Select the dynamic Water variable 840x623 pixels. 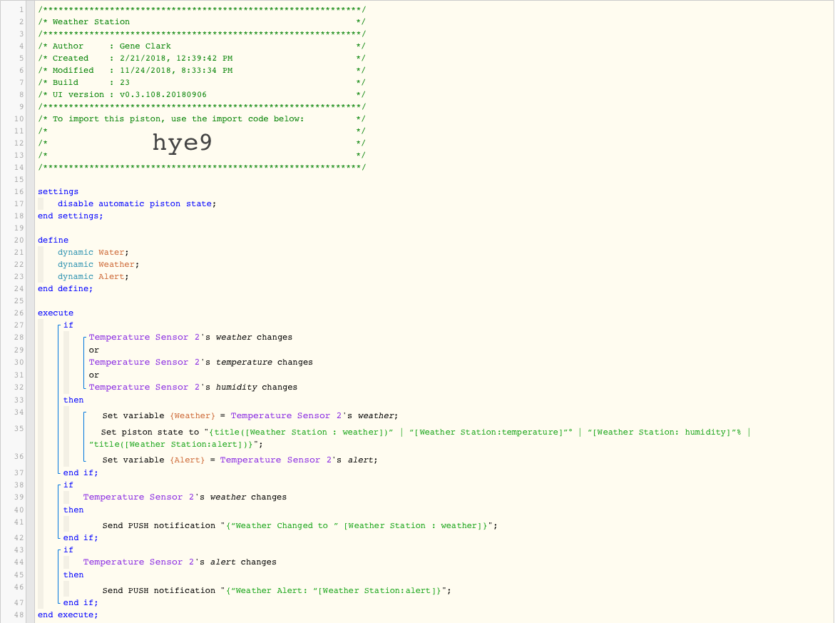(93, 253)
